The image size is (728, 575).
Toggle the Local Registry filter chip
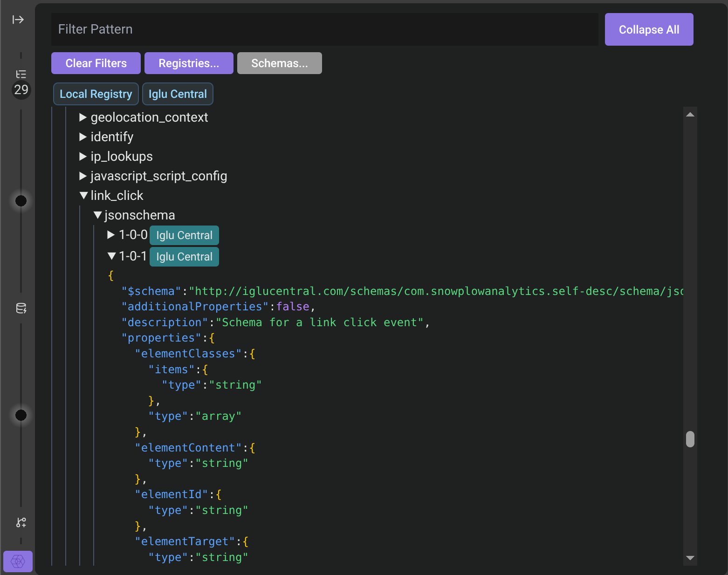pyautogui.click(x=96, y=94)
